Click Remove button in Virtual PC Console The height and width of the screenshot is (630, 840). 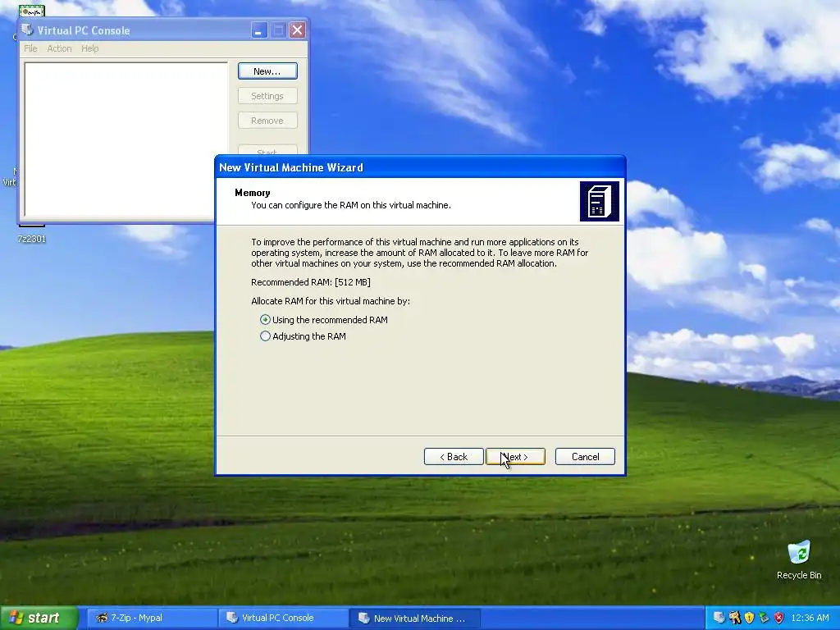[267, 121]
